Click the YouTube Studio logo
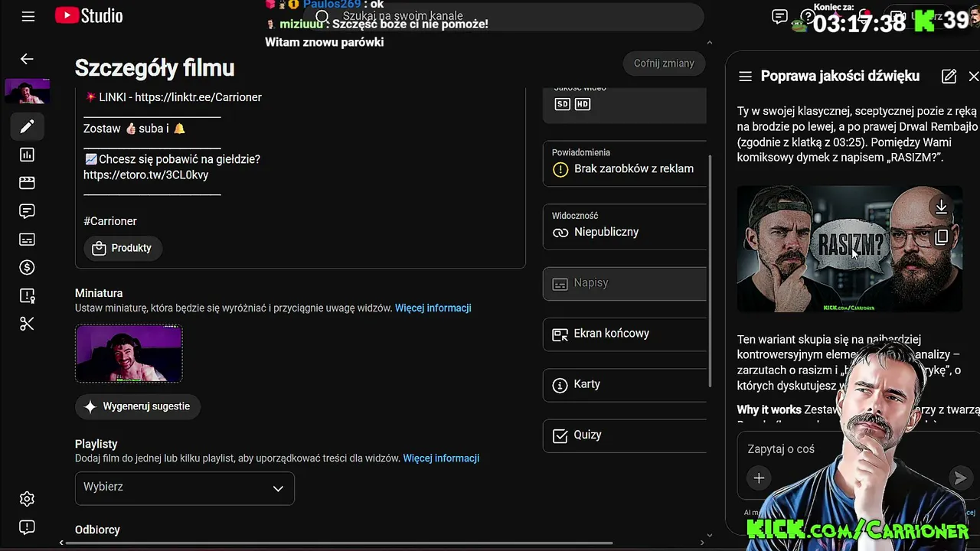The image size is (980, 551). [89, 16]
